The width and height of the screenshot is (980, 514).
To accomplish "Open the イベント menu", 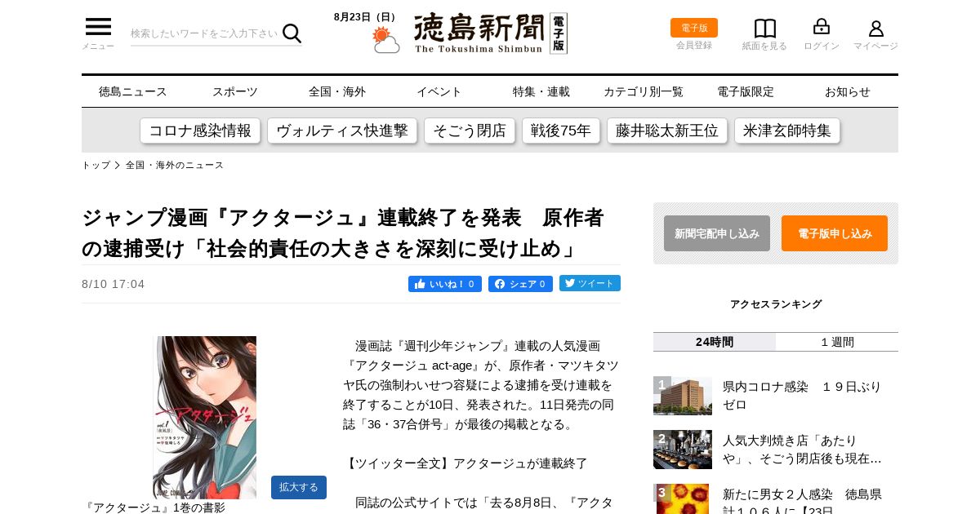I will pyautogui.click(x=439, y=91).
